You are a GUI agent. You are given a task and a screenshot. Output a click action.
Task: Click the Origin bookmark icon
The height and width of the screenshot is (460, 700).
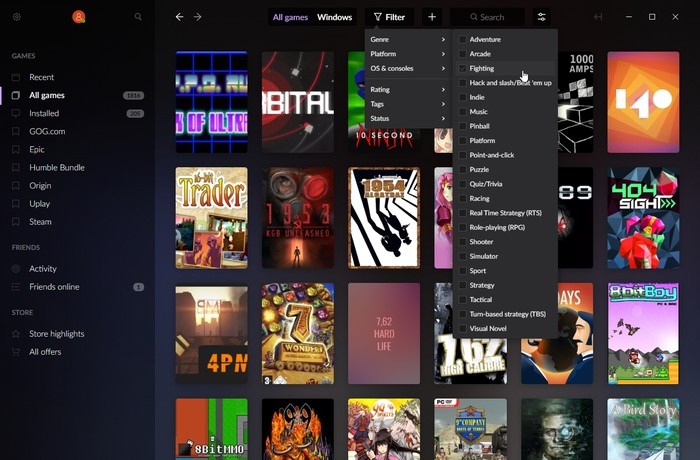(16, 186)
